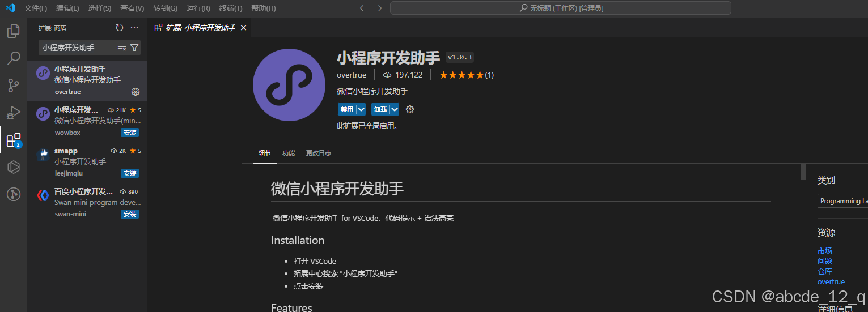868x312 pixels.
Task: Refresh the extensions list
Action: point(119,28)
